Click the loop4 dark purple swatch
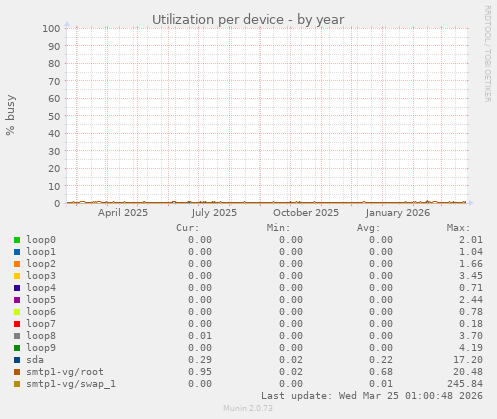This screenshot has height=419, width=497. 17,288
